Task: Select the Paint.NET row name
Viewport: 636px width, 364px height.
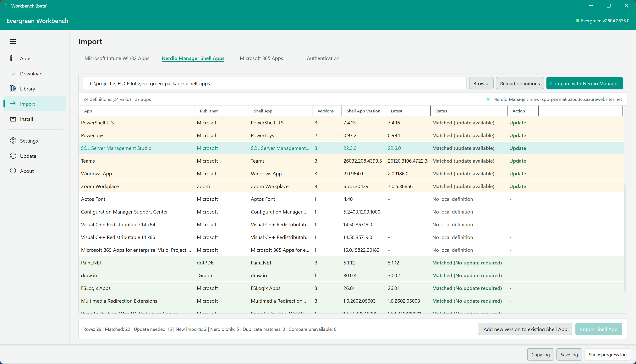Action: pyautogui.click(x=91, y=263)
